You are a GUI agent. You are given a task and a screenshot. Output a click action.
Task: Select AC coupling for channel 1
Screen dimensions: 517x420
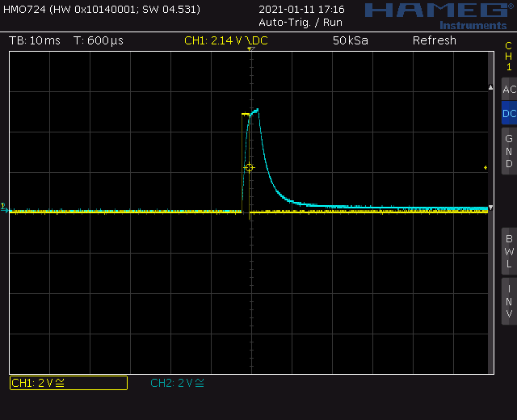[x=509, y=90]
